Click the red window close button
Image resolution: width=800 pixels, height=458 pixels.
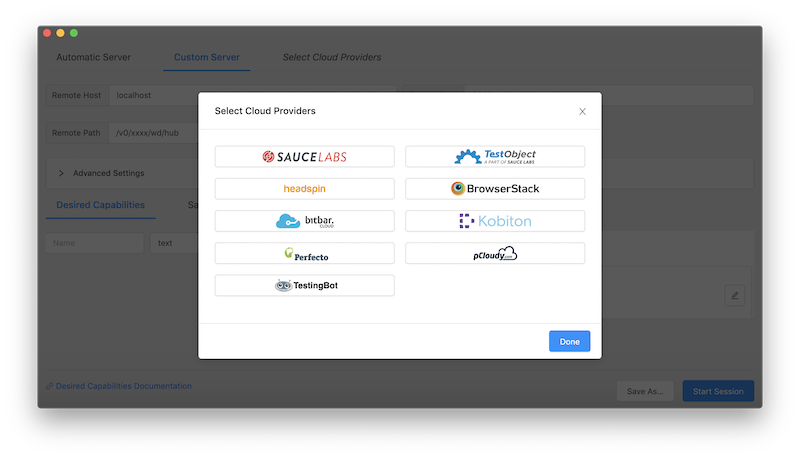47,33
